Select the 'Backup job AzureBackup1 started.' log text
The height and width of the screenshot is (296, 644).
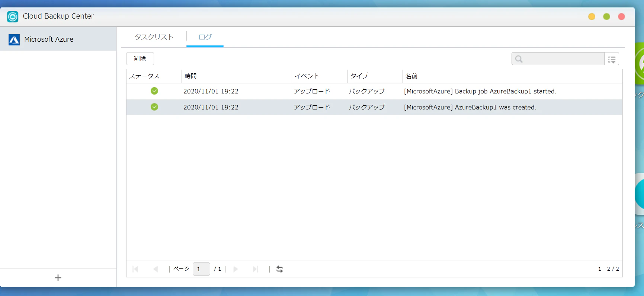click(480, 91)
